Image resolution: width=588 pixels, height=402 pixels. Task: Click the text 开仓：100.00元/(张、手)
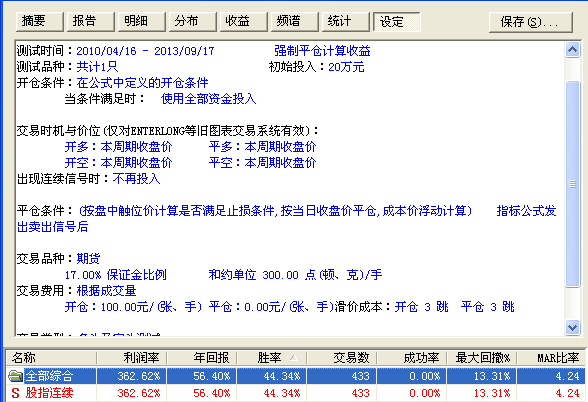pos(134,307)
